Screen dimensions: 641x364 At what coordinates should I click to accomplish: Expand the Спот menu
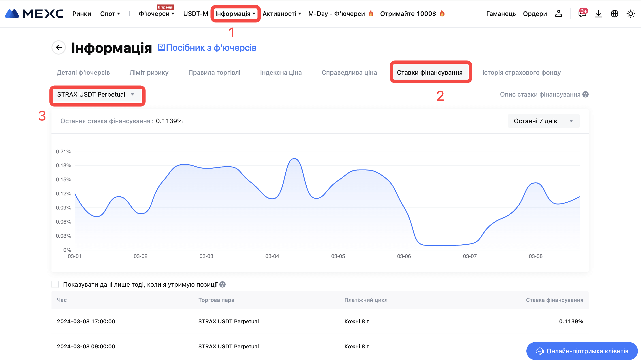[110, 14]
